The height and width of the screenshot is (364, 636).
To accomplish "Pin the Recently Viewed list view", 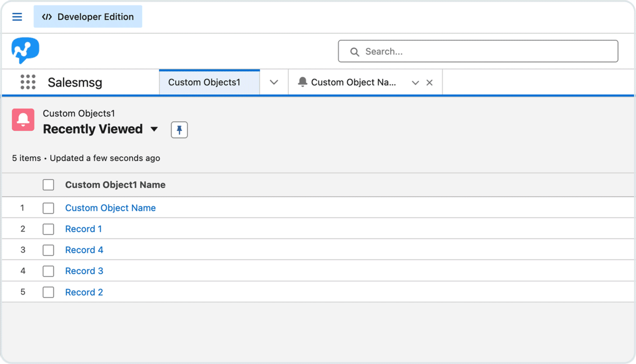I will pos(179,129).
